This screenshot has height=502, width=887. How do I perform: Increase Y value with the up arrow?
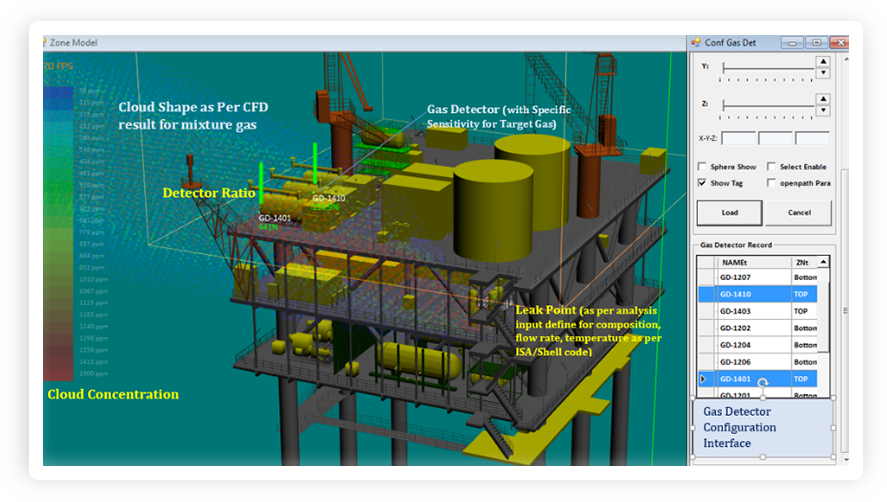823,61
